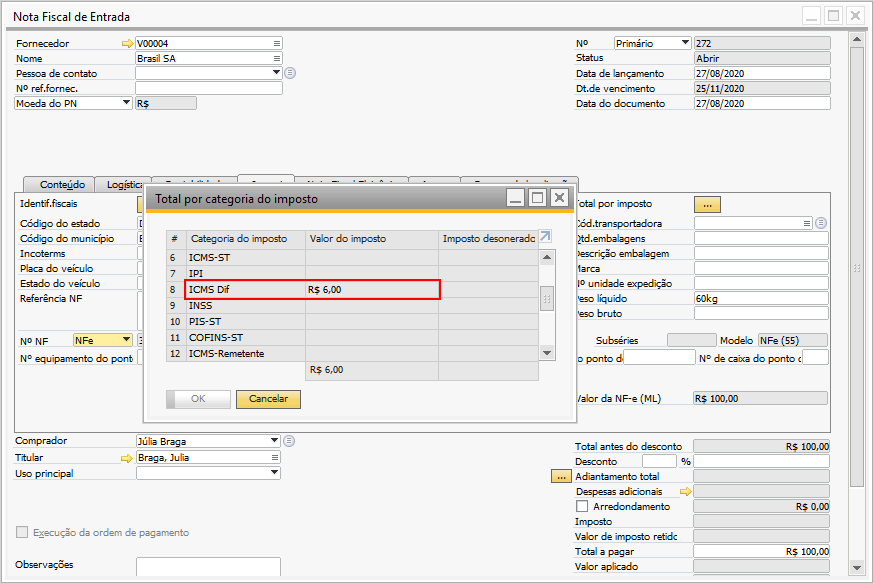Click the Valor do imposto column header

[372, 239]
